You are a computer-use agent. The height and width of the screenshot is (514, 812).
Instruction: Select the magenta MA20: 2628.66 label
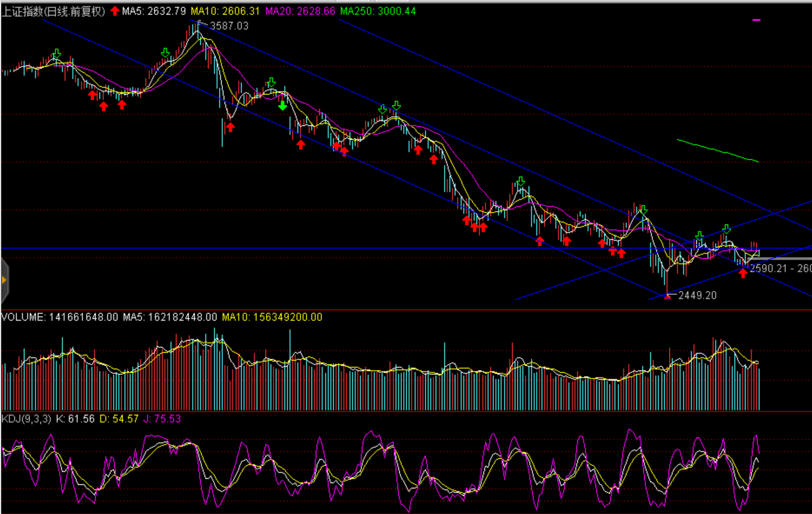300,11
